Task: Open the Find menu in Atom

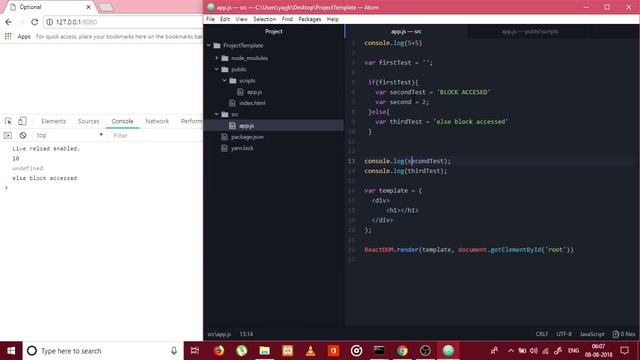Action: coord(287,19)
